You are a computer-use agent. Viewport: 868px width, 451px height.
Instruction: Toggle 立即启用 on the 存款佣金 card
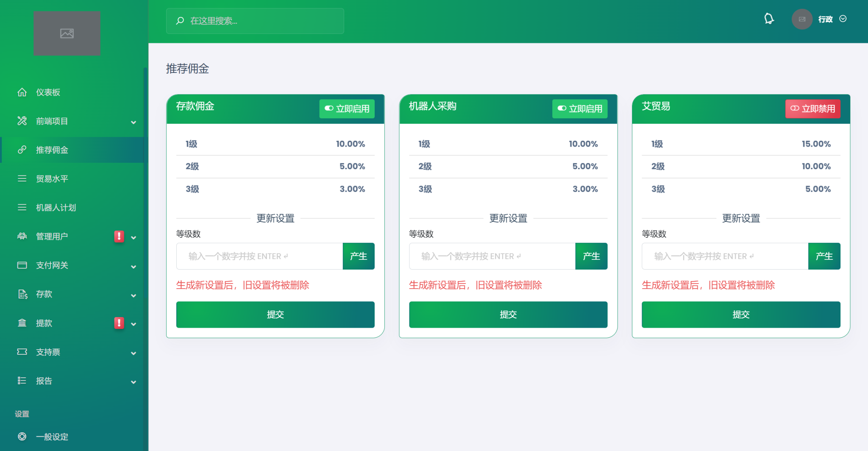(347, 109)
